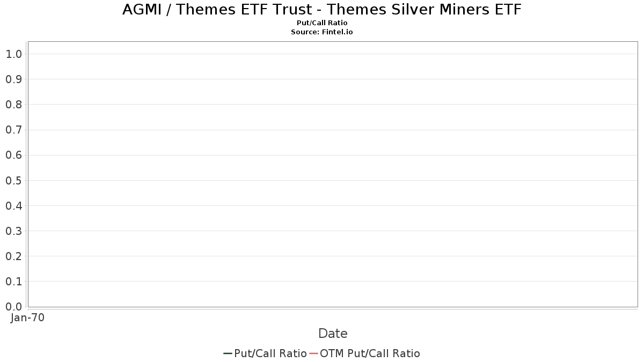Screen dimensions: 644x362
Task: Click the dark green Put/Call Ratio line swatch
Action: coord(228,353)
